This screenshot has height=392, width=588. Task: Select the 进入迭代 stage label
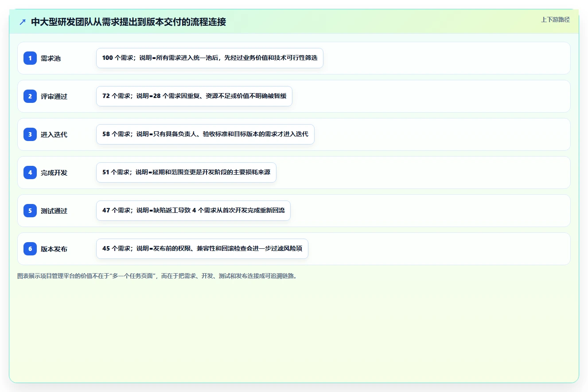coord(54,135)
